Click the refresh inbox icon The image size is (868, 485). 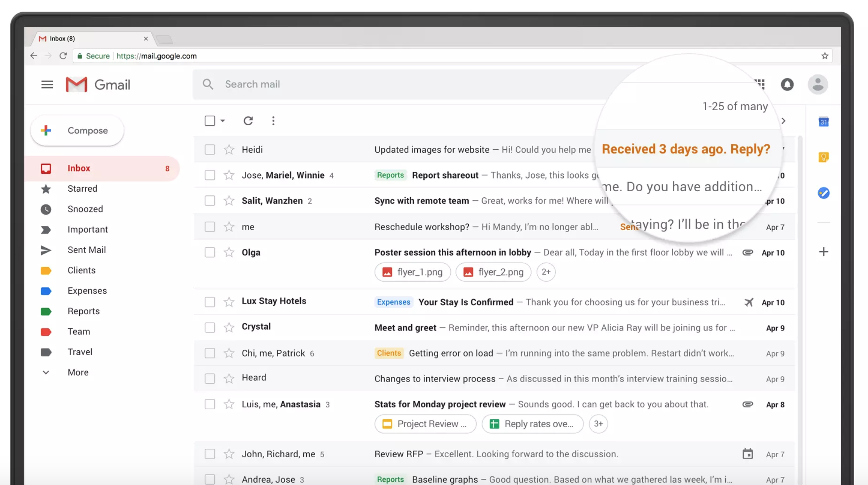[248, 120]
